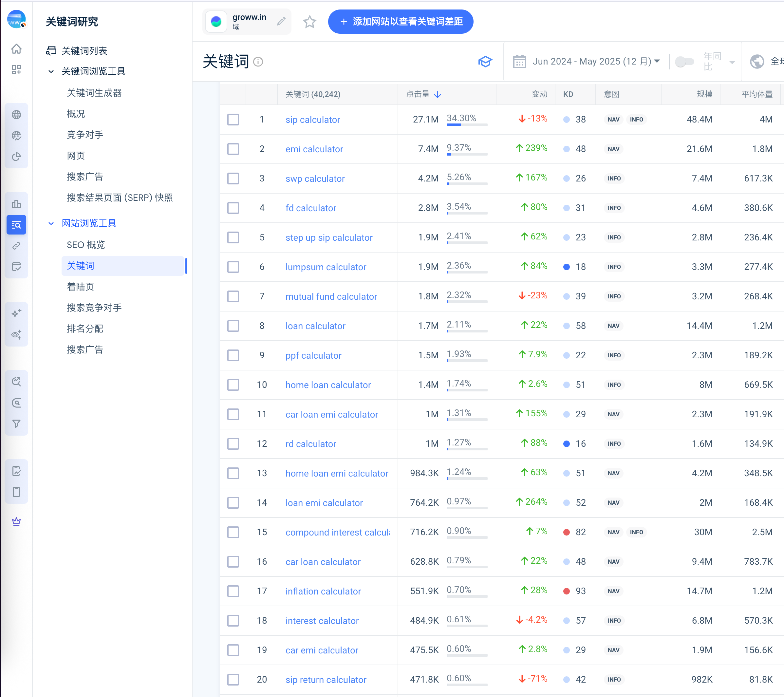The width and height of the screenshot is (784, 697).
Task: Tick the loan calculator row checkbox
Action: (x=233, y=326)
